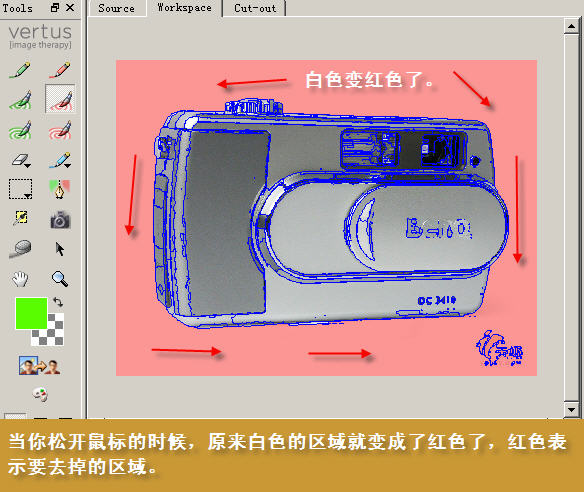The height and width of the screenshot is (492, 584).
Task: Swap foreground and background colors
Action: click(58, 301)
